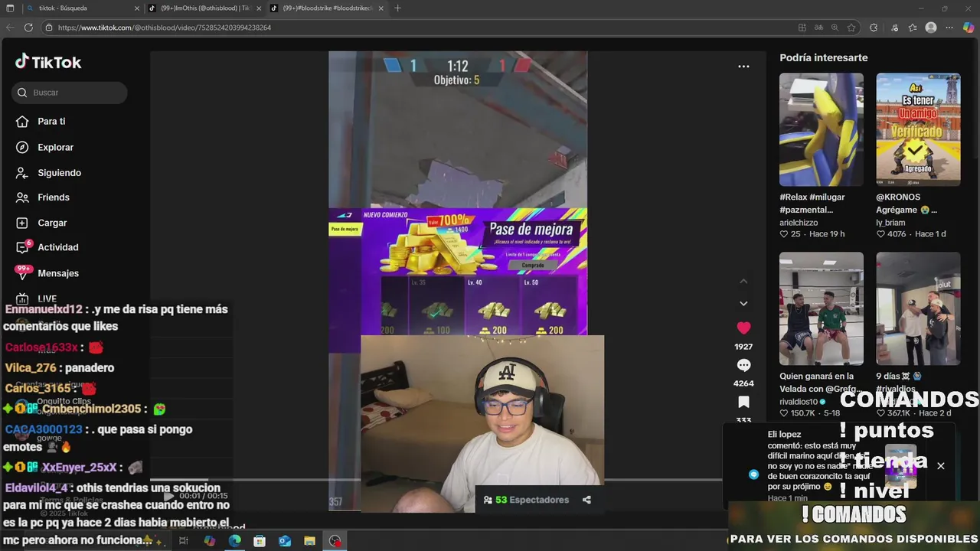The width and height of the screenshot is (980, 551).
Task: Open arielchizzo profile link
Action: (x=799, y=223)
